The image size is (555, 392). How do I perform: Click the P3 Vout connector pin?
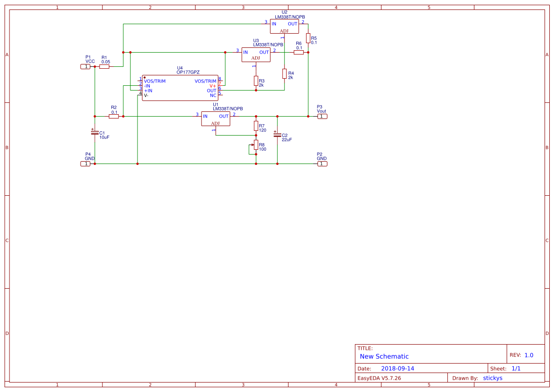point(322,116)
